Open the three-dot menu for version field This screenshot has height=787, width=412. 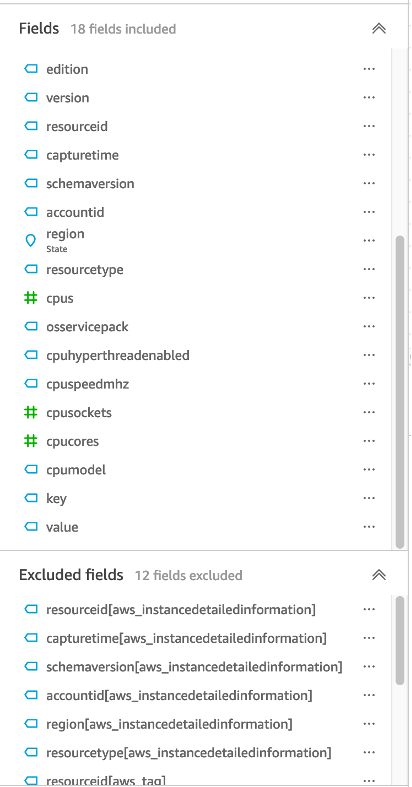pyautogui.click(x=369, y=97)
